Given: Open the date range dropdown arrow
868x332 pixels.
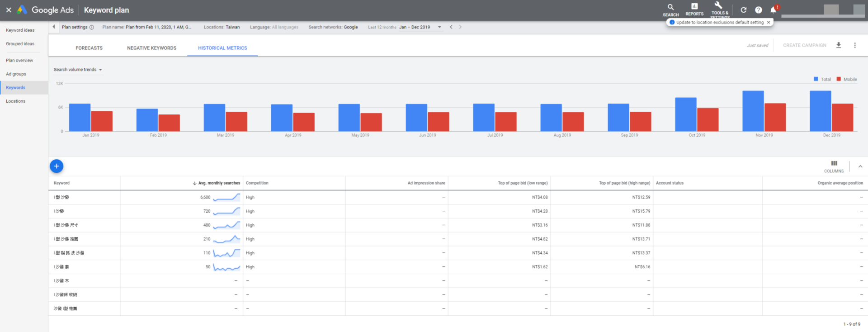Looking at the screenshot, I should pos(439,27).
